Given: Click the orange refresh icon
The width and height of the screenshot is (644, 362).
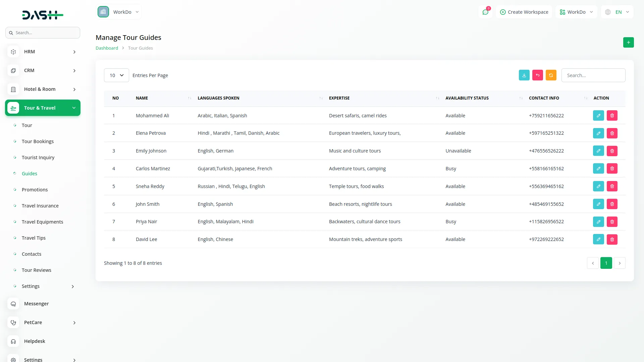Looking at the screenshot, I should (551, 75).
